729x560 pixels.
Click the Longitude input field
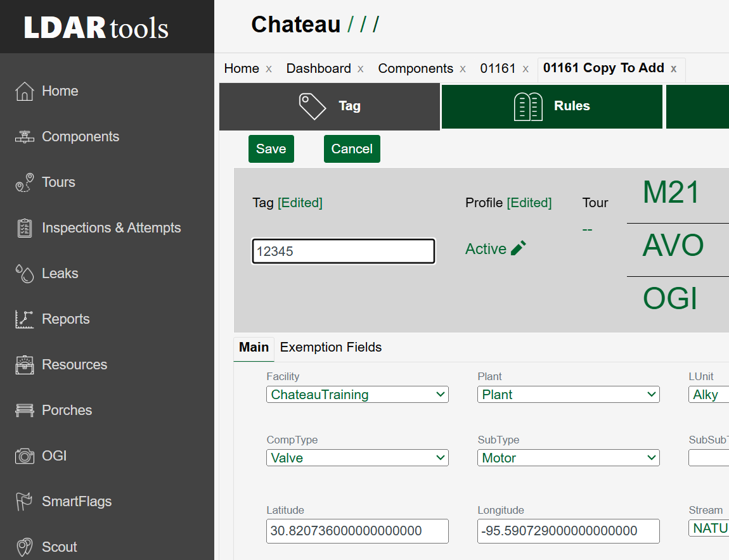point(568,531)
